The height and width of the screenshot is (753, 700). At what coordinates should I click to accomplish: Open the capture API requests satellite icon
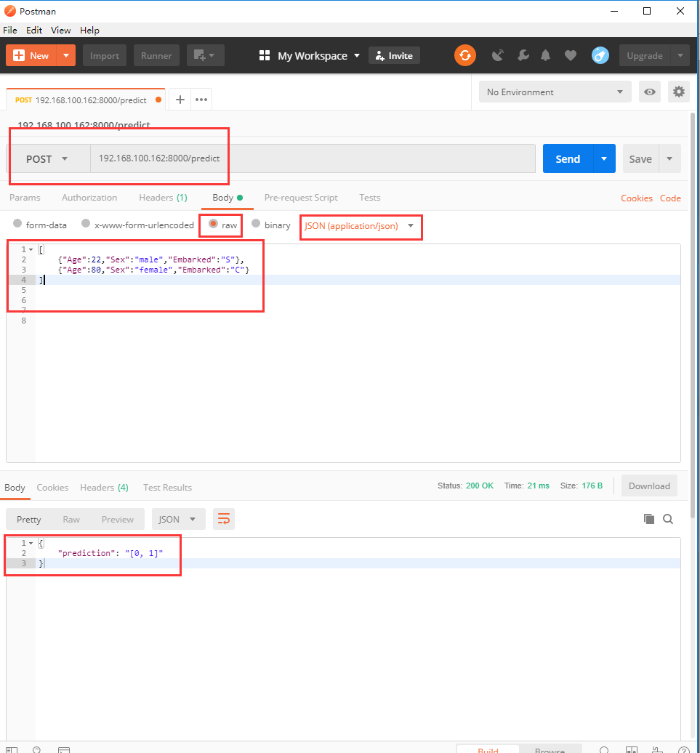[x=498, y=55]
